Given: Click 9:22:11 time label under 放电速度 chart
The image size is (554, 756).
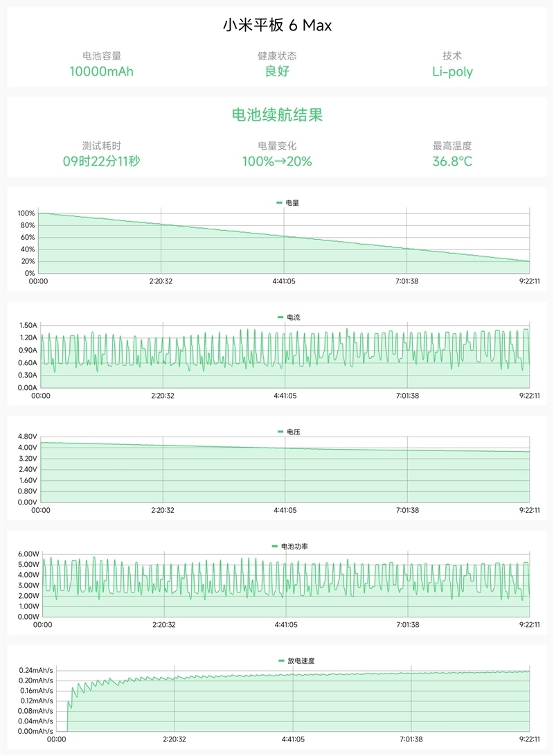Looking at the screenshot, I should coord(530,739).
